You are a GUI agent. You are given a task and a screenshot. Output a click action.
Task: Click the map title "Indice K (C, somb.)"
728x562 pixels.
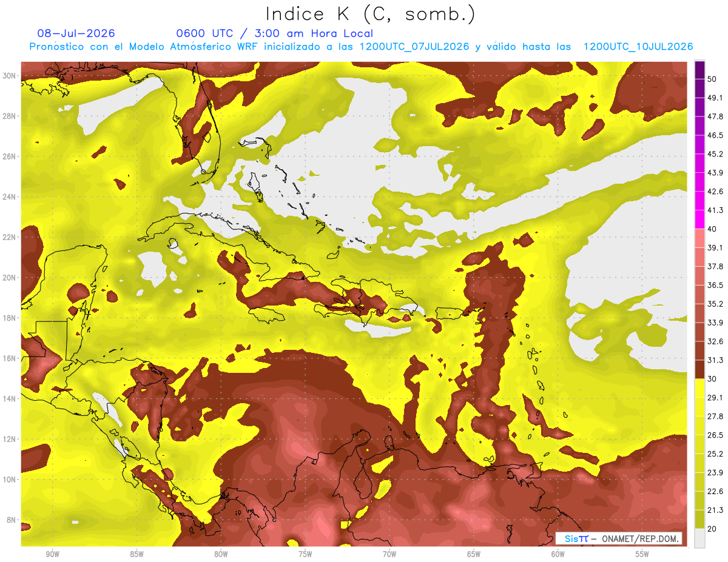[370, 14]
